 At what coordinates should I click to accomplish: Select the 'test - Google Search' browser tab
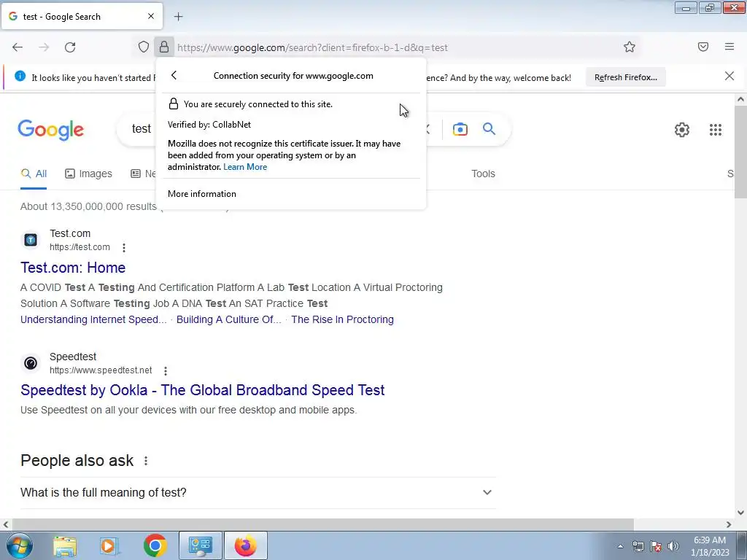[82, 16]
